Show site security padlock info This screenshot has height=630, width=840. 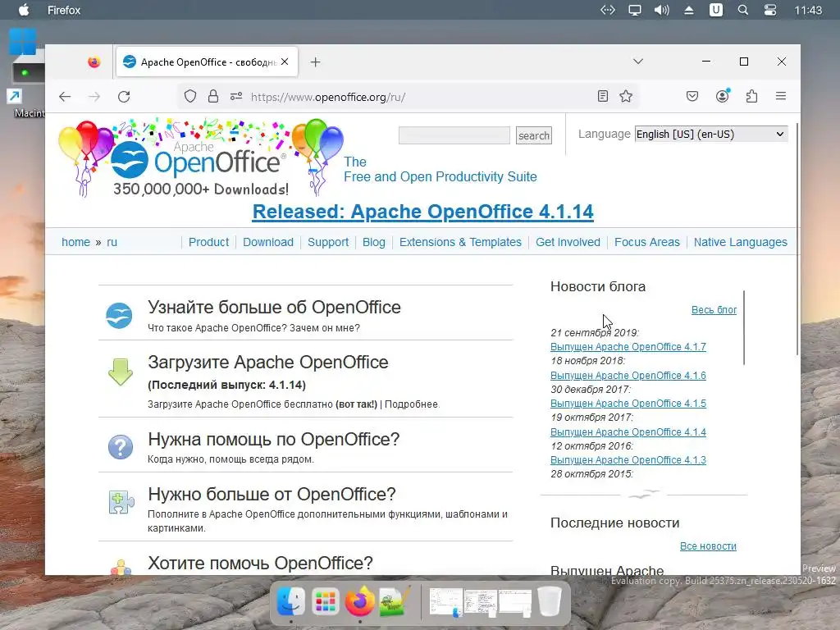click(x=213, y=97)
